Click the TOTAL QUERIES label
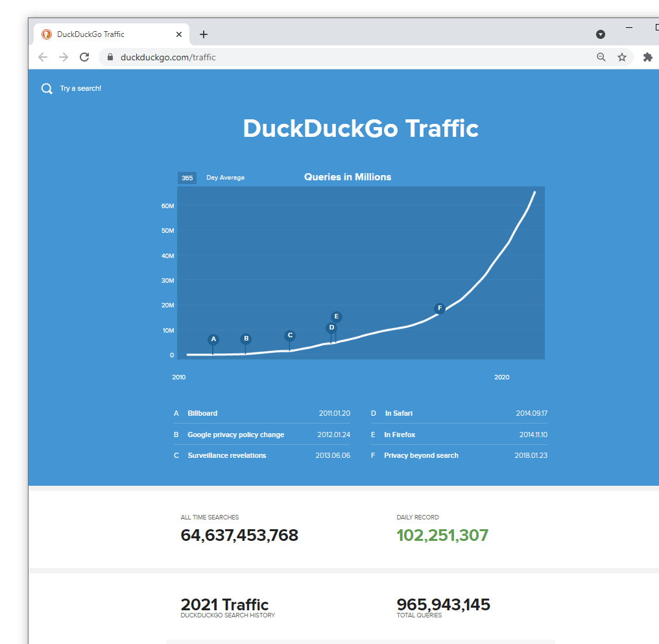This screenshot has width=659, height=644. coord(419,615)
